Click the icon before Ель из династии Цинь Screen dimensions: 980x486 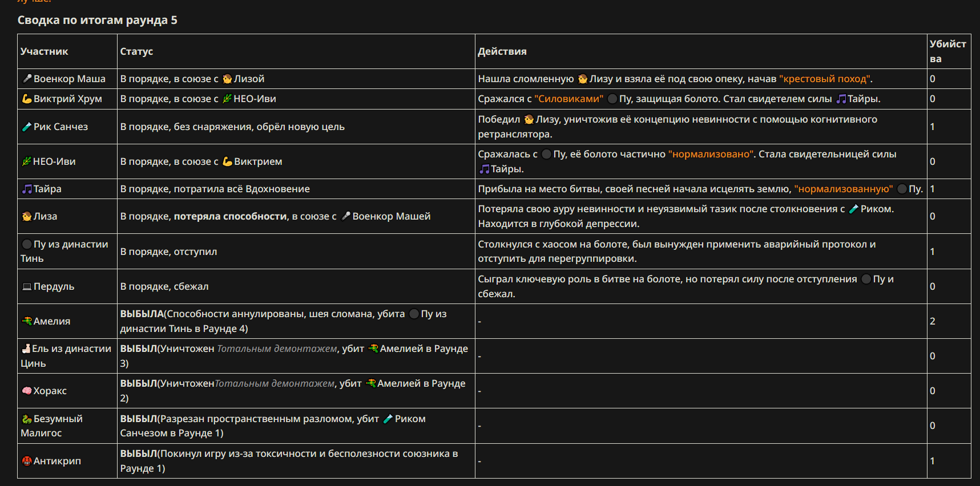coord(26,349)
